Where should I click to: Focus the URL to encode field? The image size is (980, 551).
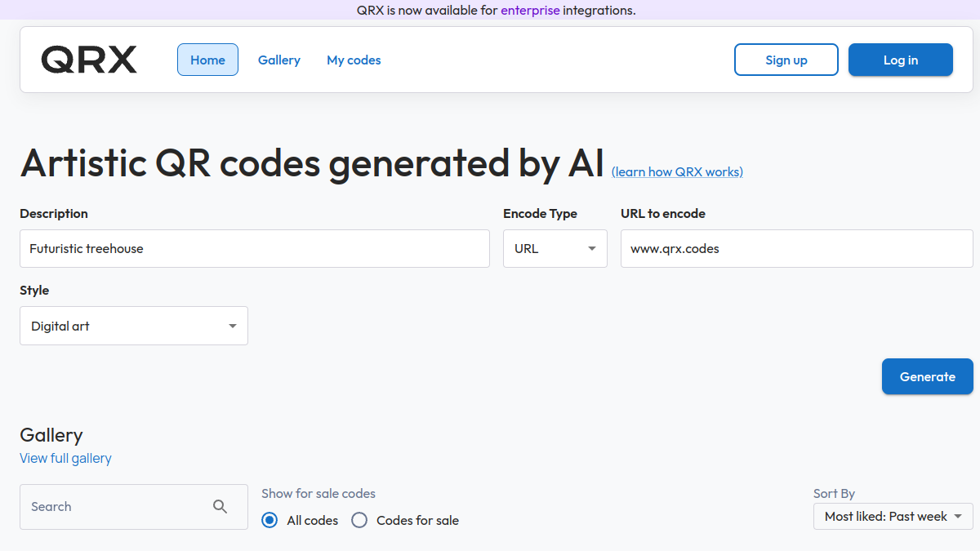[x=797, y=248]
